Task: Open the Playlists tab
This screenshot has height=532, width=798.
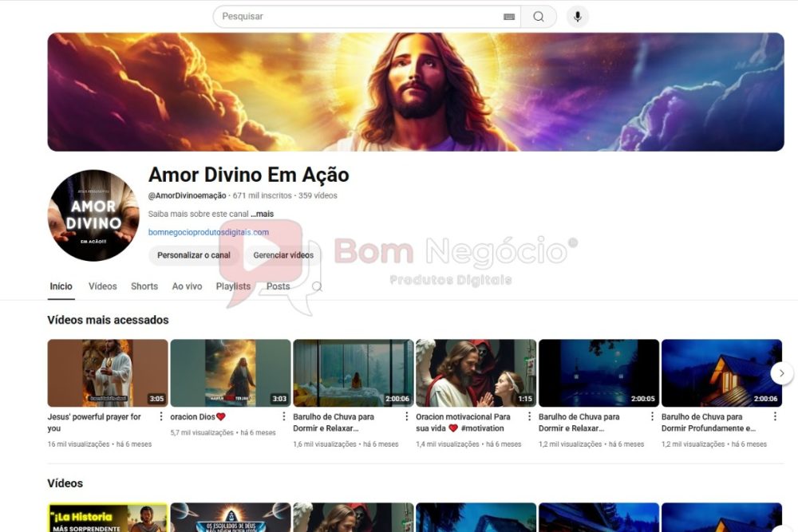Action: (233, 286)
